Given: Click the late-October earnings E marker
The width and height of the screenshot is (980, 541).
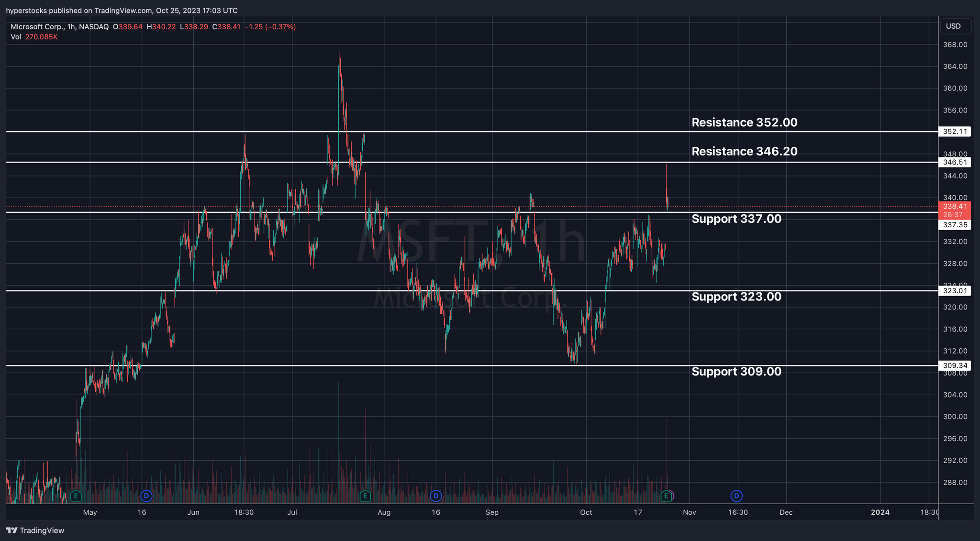Looking at the screenshot, I should (666, 496).
